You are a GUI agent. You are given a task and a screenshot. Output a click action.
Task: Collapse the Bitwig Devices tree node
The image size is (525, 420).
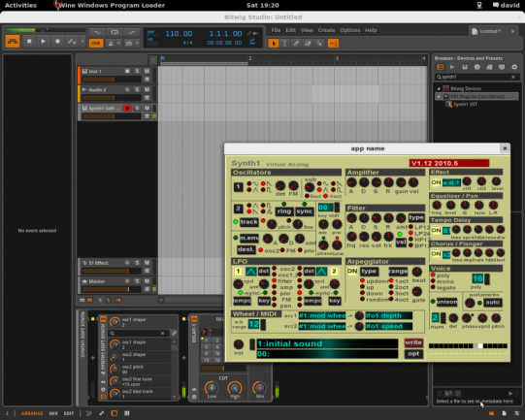pyautogui.click(x=439, y=88)
